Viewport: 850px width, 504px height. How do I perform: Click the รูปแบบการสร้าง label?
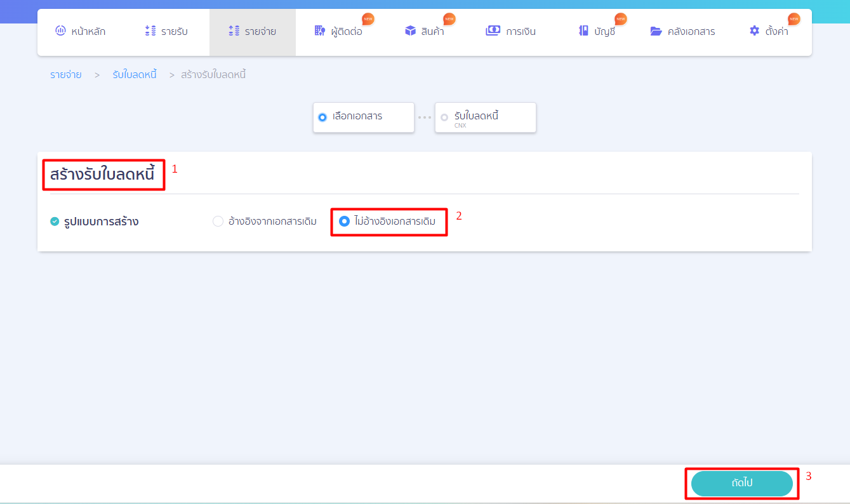click(x=102, y=222)
